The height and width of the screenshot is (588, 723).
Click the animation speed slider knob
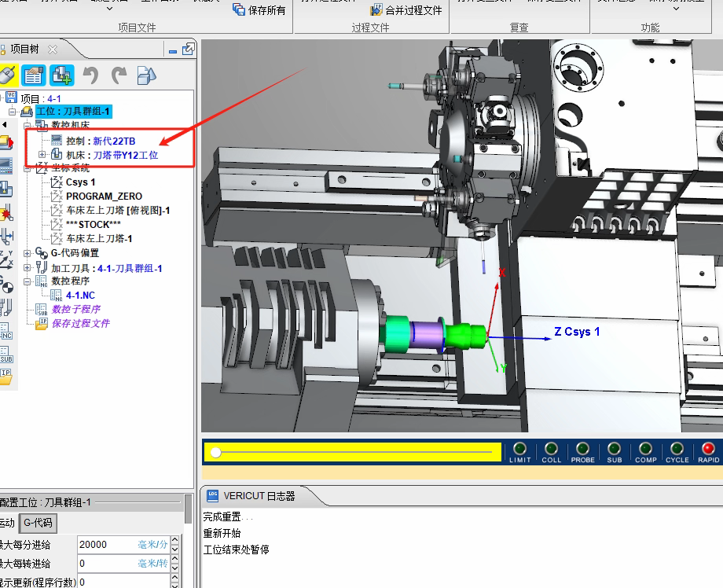tap(216, 453)
